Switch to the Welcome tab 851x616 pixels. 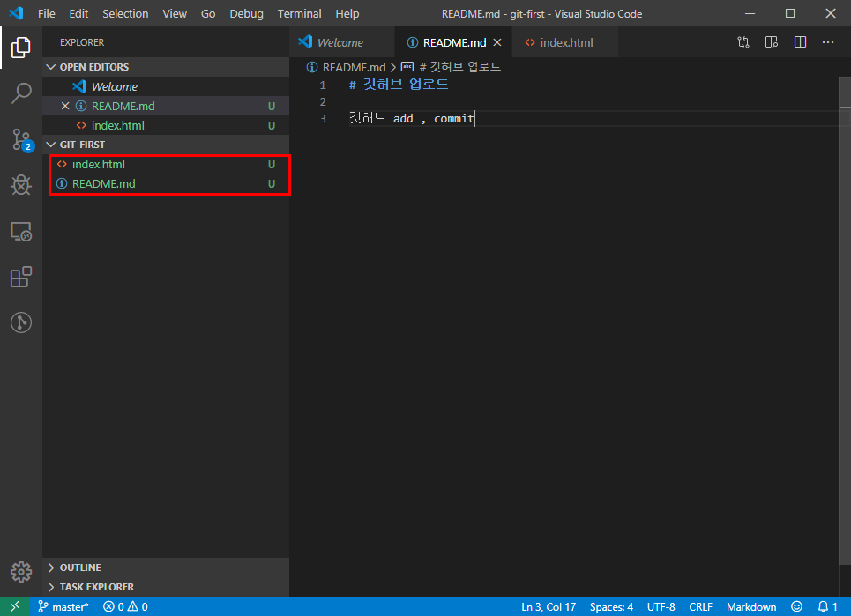coord(342,42)
